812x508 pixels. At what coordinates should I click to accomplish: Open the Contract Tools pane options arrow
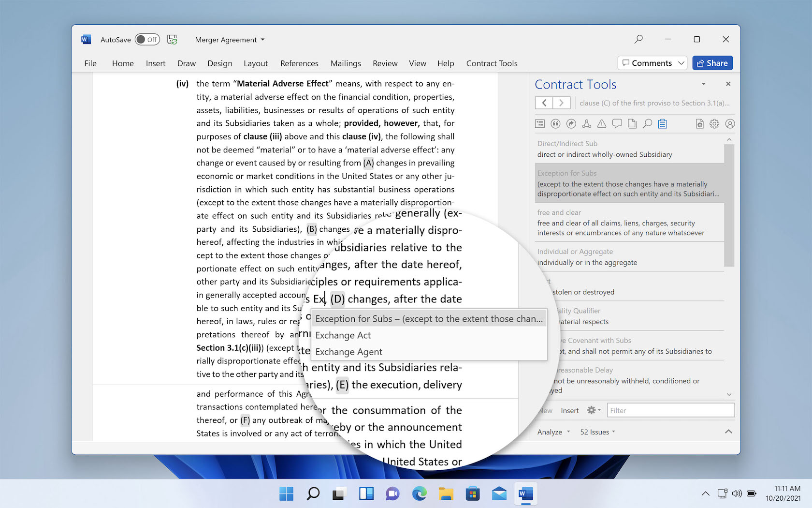point(704,84)
